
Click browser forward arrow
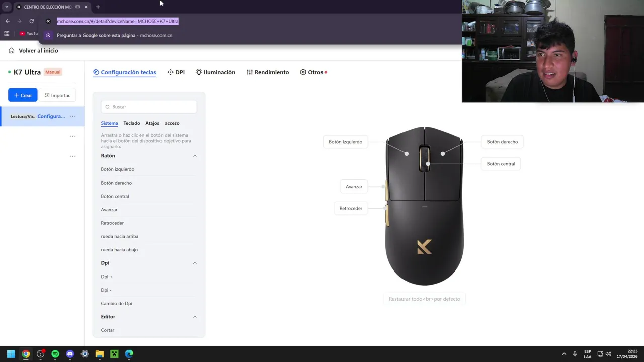click(x=19, y=21)
